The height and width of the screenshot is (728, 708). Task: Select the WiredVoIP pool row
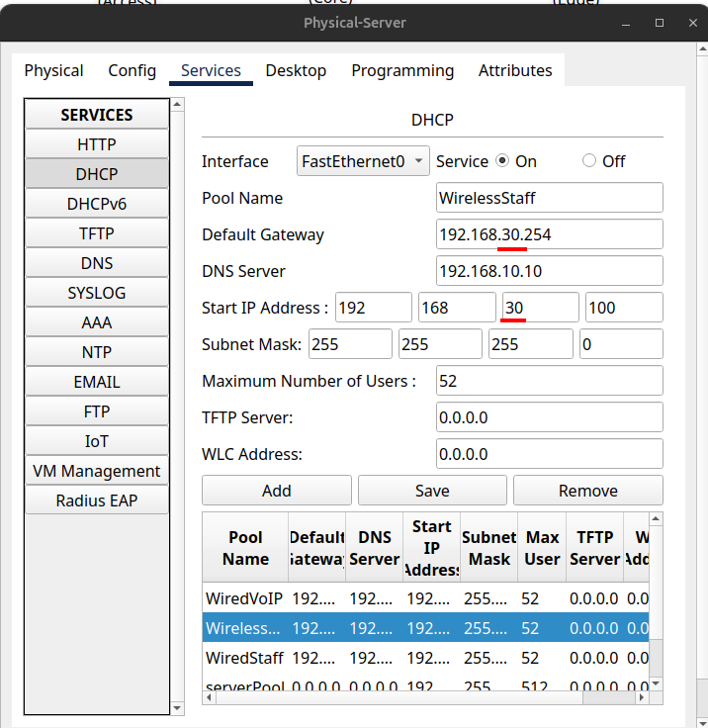[x=425, y=598]
